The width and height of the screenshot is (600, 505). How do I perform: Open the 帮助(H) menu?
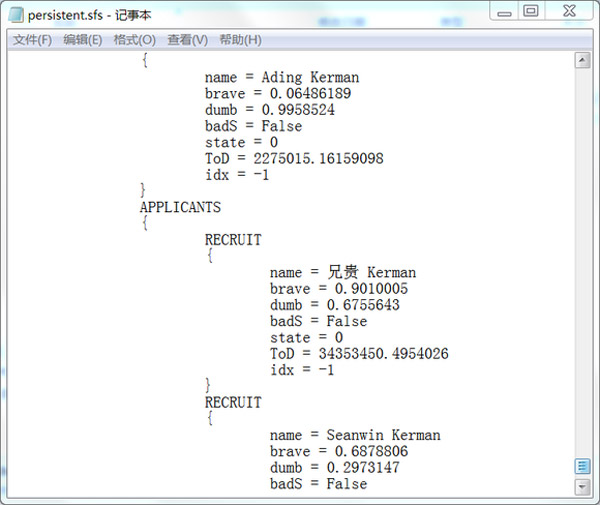(x=240, y=40)
